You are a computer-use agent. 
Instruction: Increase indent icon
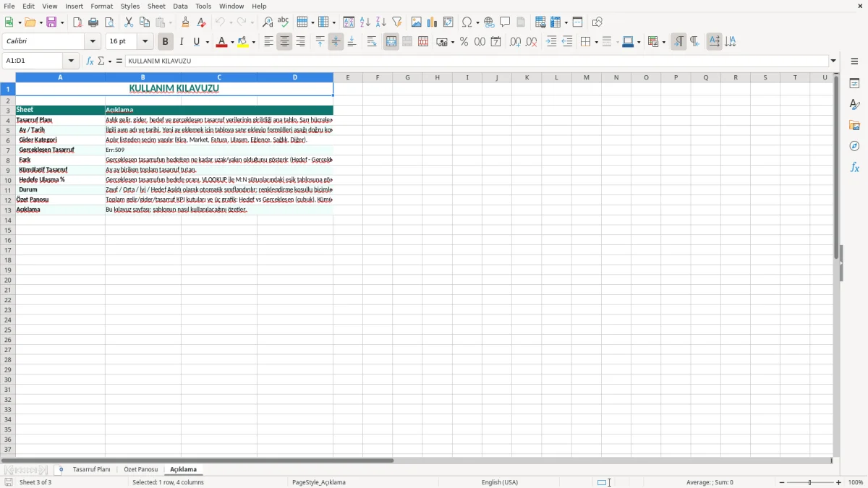click(x=550, y=42)
